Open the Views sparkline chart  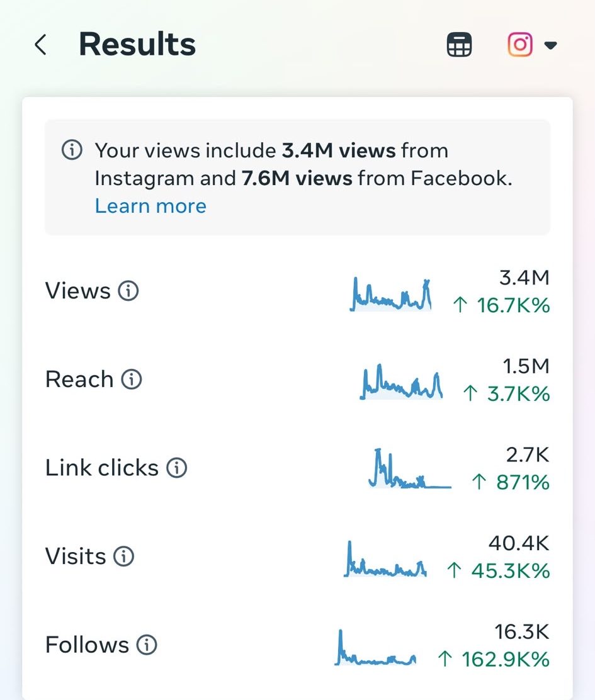pos(390,294)
